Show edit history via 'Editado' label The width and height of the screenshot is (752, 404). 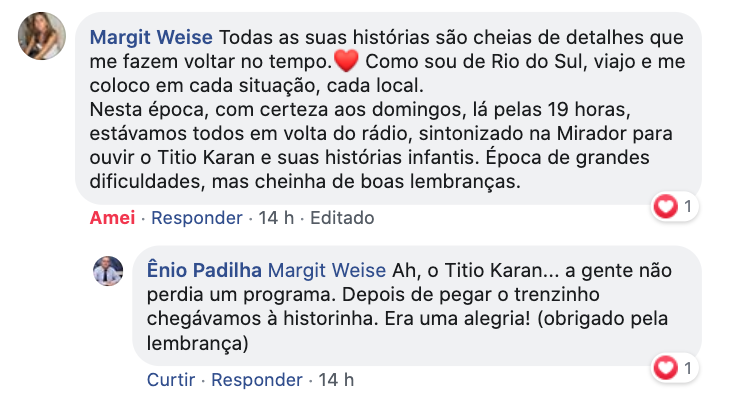click(341, 218)
